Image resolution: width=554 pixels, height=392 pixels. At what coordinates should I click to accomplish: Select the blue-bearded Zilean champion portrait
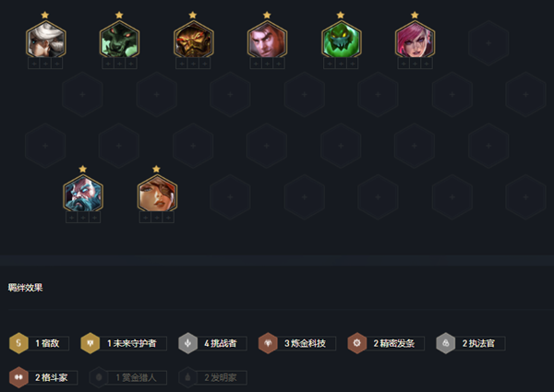pos(83,194)
